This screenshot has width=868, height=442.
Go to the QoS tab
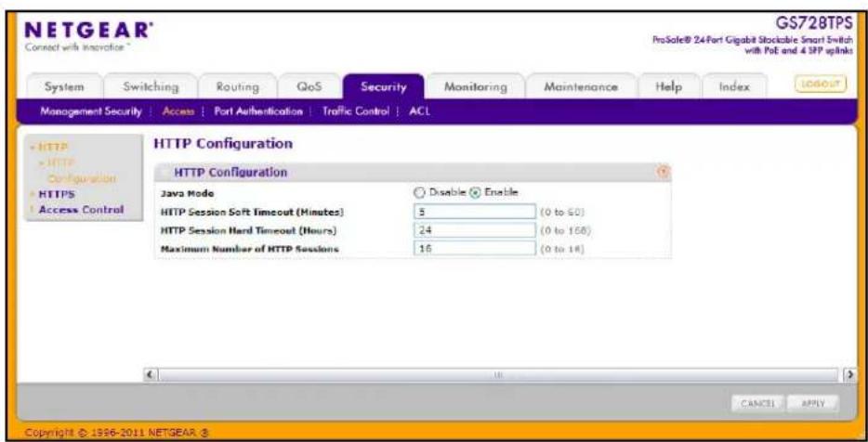[x=309, y=87]
